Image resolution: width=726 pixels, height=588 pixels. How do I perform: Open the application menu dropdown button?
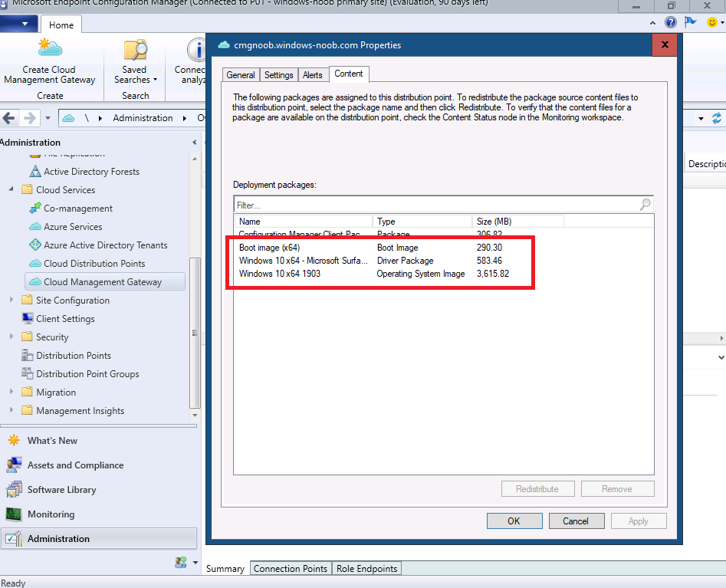pyautogui.click(x=19, y=24)
